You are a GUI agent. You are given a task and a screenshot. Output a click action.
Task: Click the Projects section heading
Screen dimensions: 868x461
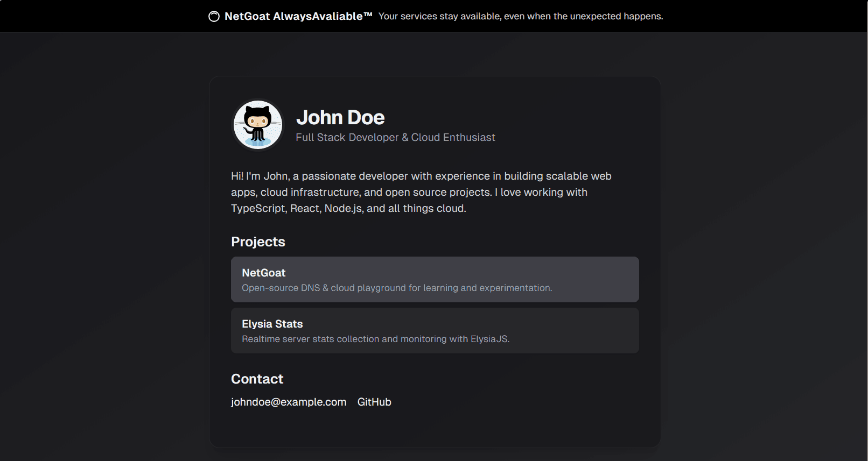[x=258, y=242]
